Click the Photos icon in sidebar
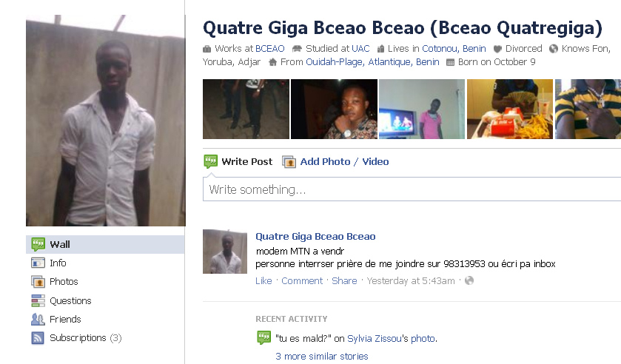This screenshot has height=364, width=621. 38,282
